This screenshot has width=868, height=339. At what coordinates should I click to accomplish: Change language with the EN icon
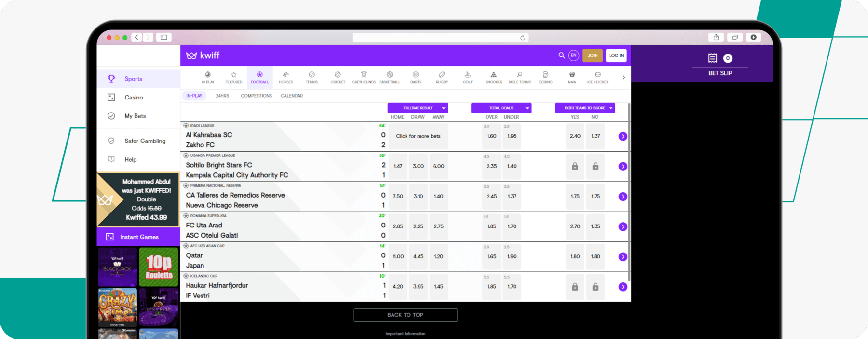(573, 56)
